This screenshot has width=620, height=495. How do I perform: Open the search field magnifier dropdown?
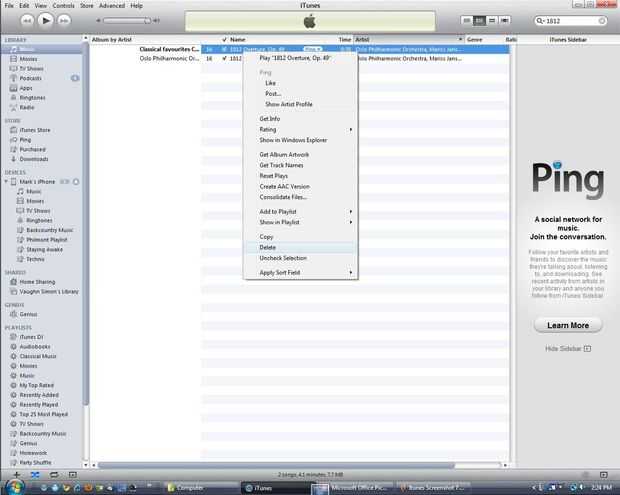coord(540,21)
